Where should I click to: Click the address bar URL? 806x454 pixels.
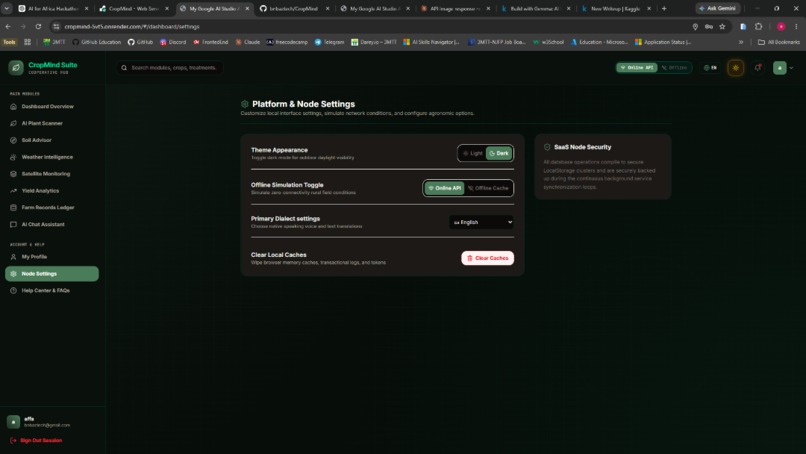[132, 26]
